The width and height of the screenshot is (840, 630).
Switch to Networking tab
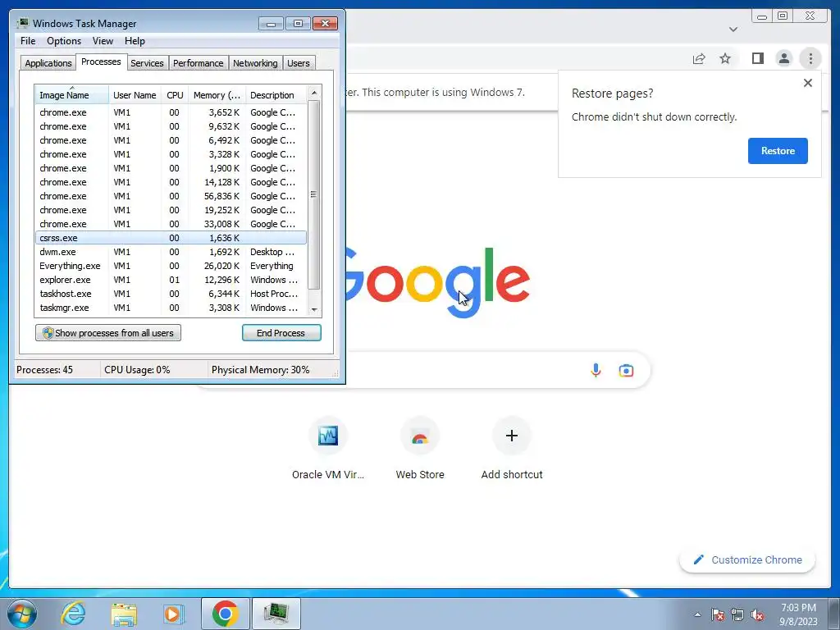[x=255, y=63]
